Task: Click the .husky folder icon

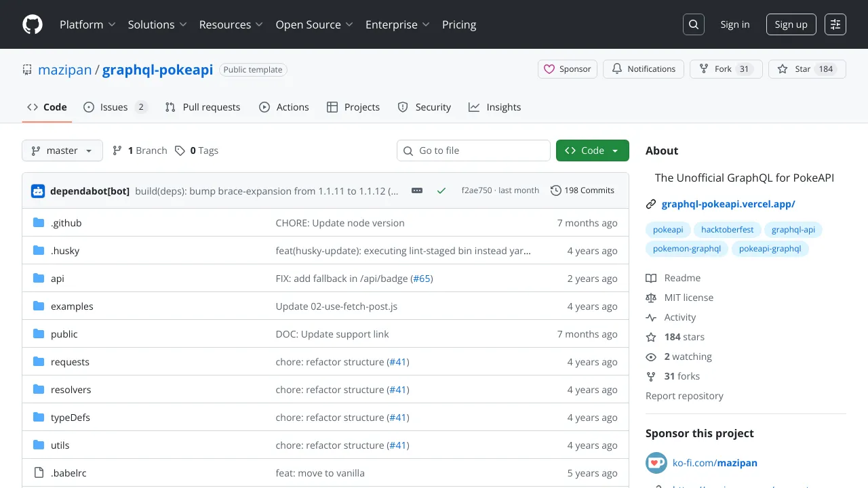Action: pyautogui.click(x=39, y=251)
